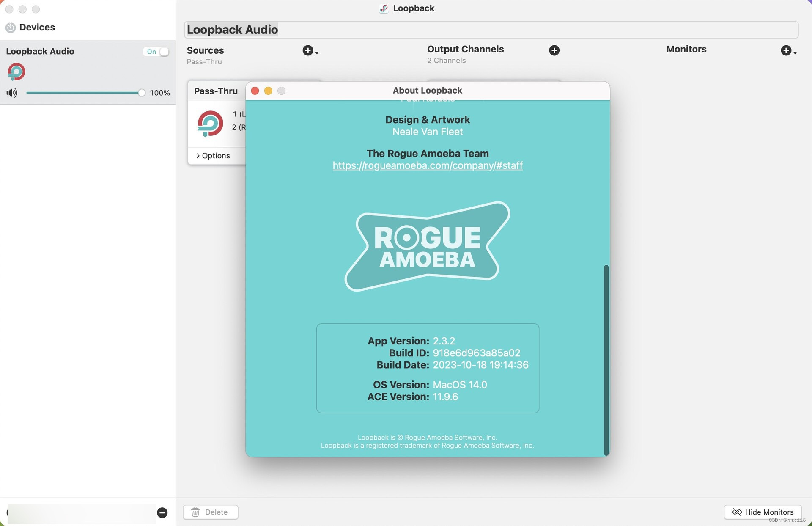Viewport: 812px width, 526px height.
Task: Click the Delete button with trash icon
Action: pyautogui.click(x=210, y=512)
